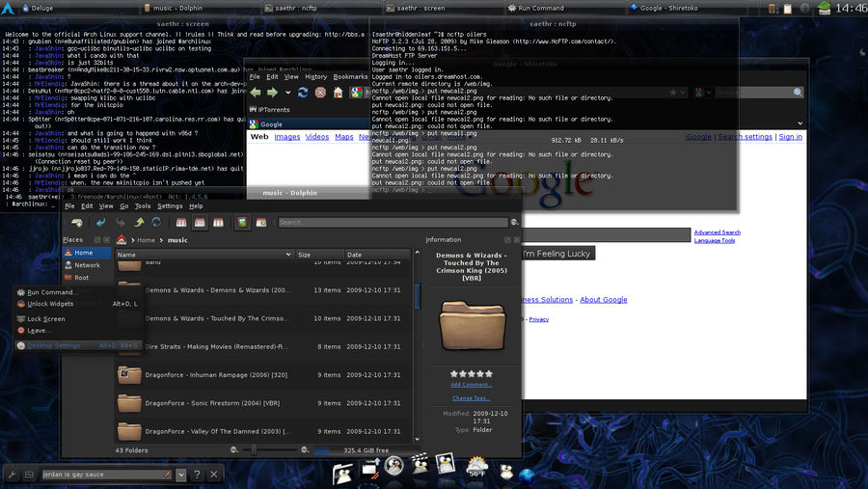Click Change Tags link in Information panel
This screenshot has height=489, width=868.
tap(471, 398)
